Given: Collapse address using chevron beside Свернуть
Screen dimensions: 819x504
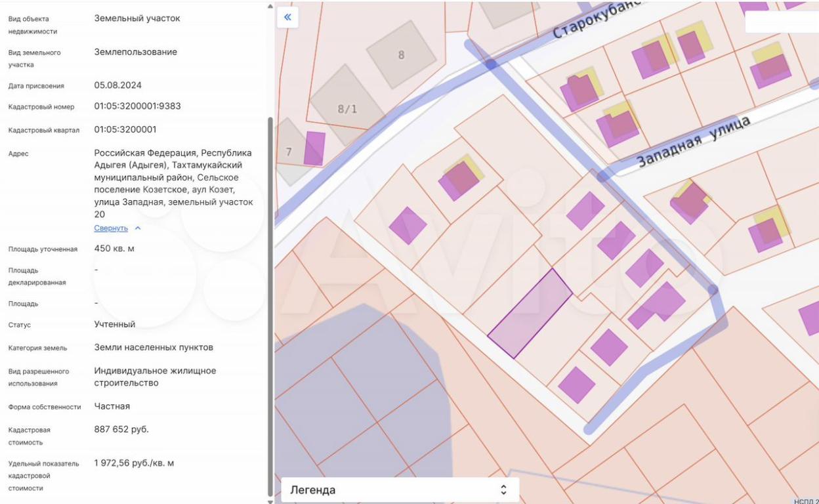Looking at the screenshot, I should [x=138, y=228].
